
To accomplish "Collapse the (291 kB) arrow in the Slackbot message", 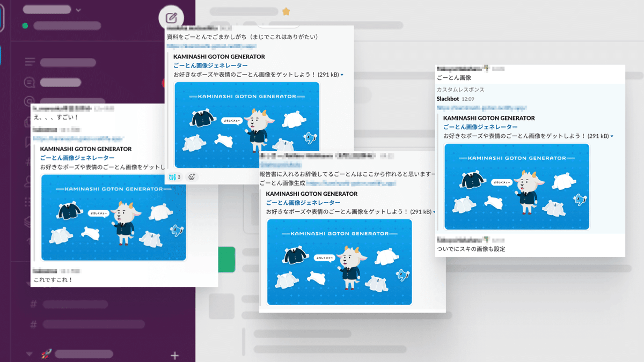I will point(612,137).
